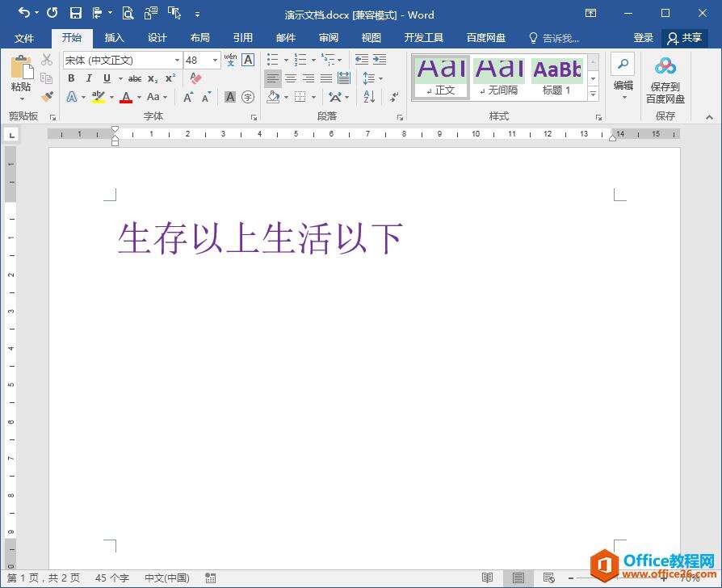Screen dimensions: 722x588
Task: Apply the 无间隔 (No Spacing) style
Action: click(498, 78)
